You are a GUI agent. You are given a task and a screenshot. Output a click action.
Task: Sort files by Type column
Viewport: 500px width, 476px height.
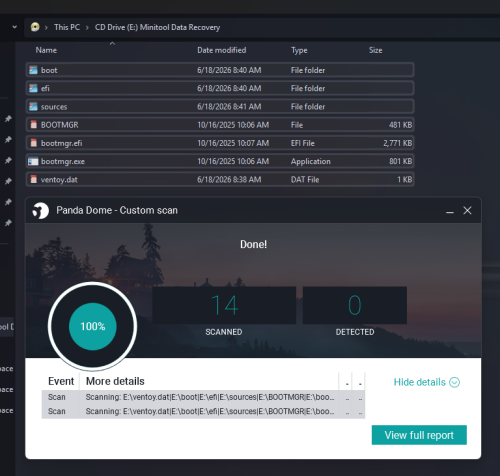click(x=299, y=50)
